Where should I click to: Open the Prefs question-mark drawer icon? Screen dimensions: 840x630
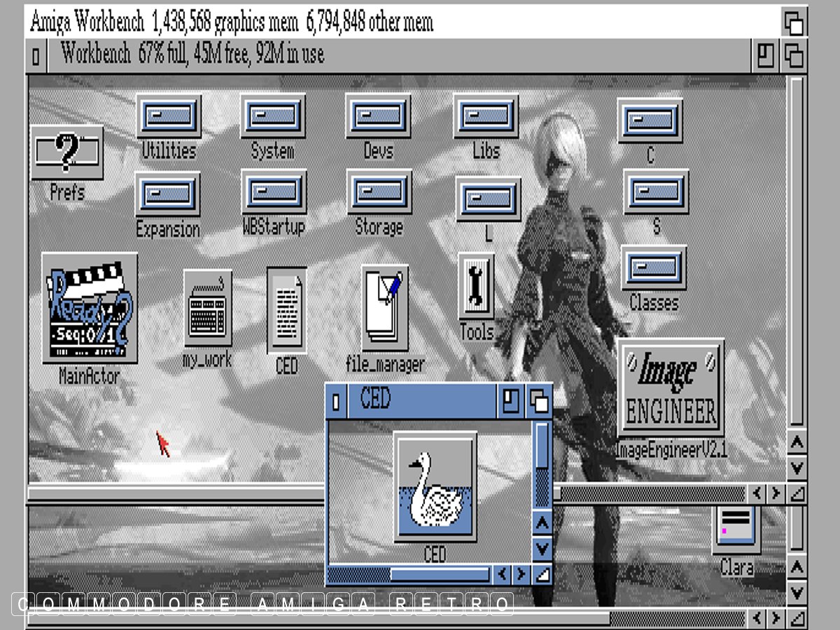coord(67,153)
